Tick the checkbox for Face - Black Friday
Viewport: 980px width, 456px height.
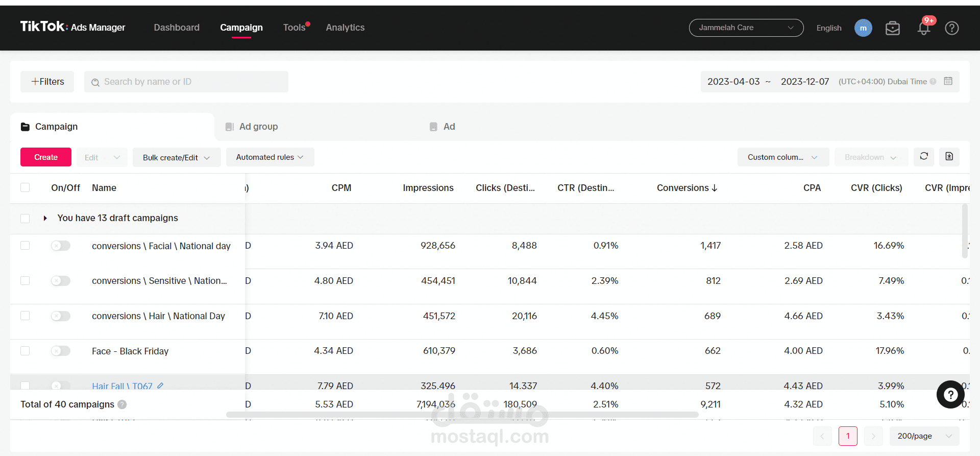(x=25, y=351)
